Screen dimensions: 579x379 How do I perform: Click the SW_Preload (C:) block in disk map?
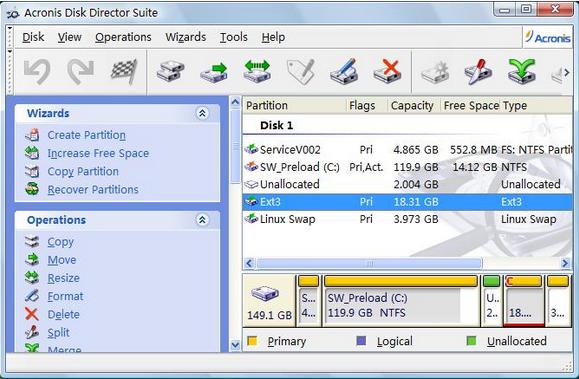pyautogui.click(x=401, y=300)
